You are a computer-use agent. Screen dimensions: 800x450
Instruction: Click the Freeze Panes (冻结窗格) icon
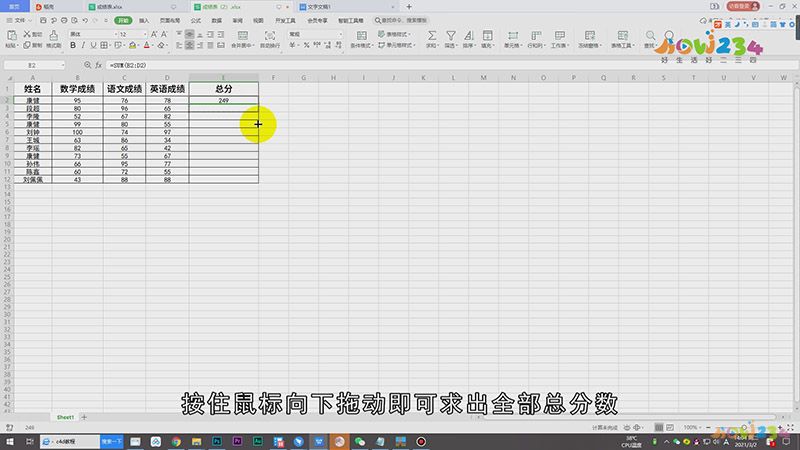[590, 35]
